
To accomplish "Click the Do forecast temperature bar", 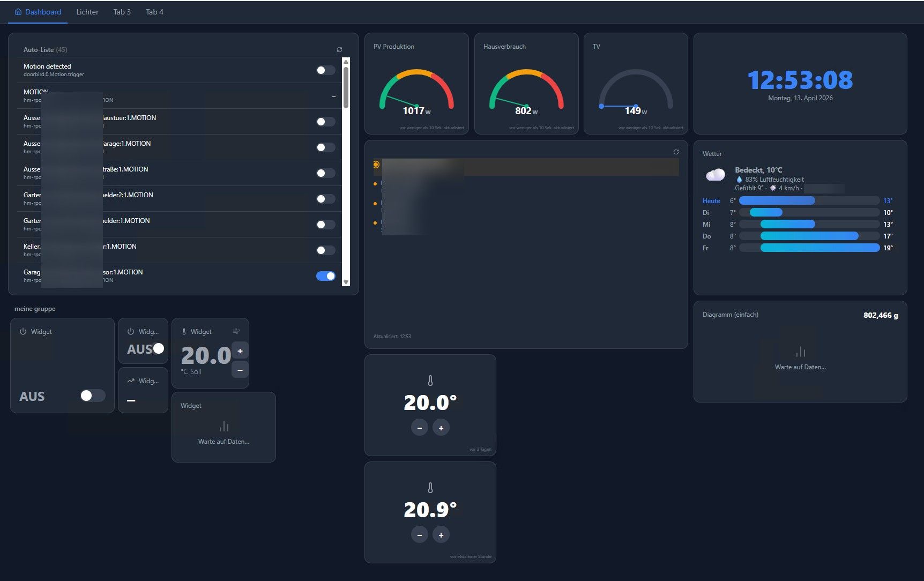I will pos(809,236).
